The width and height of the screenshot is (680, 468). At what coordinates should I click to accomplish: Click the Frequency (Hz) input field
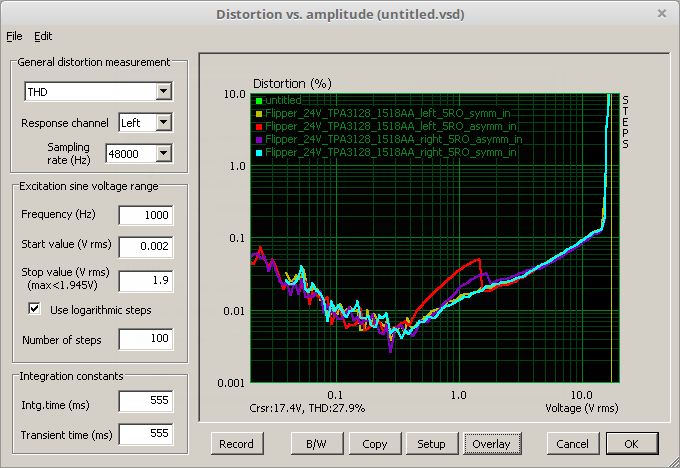[x=145, y=215]
